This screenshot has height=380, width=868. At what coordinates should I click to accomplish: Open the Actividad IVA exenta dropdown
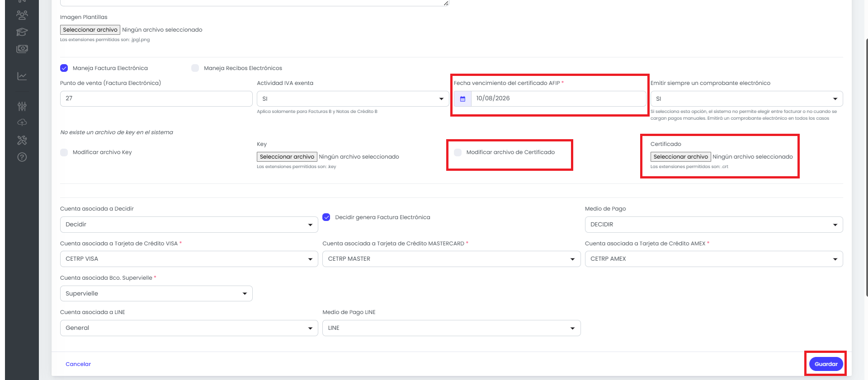click(x=353, y=99)
